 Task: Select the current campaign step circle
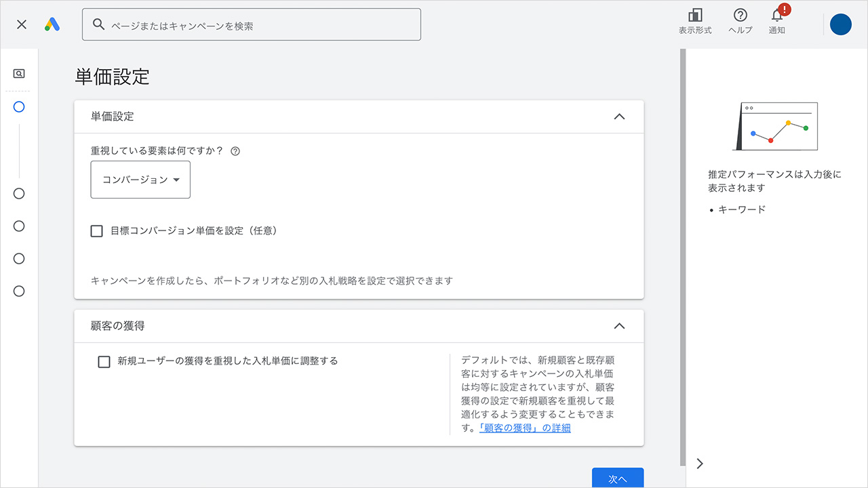click(19, 106)
